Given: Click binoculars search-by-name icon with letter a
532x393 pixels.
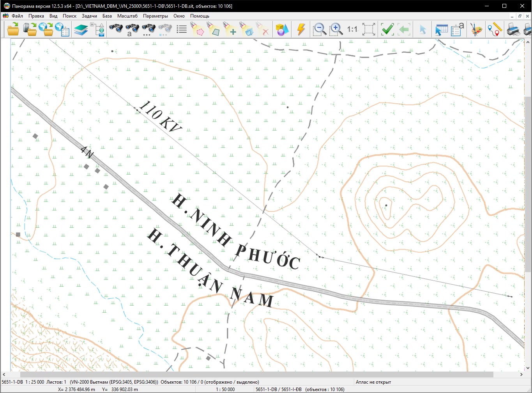Looking at the screenshot, I should (132, 29).
